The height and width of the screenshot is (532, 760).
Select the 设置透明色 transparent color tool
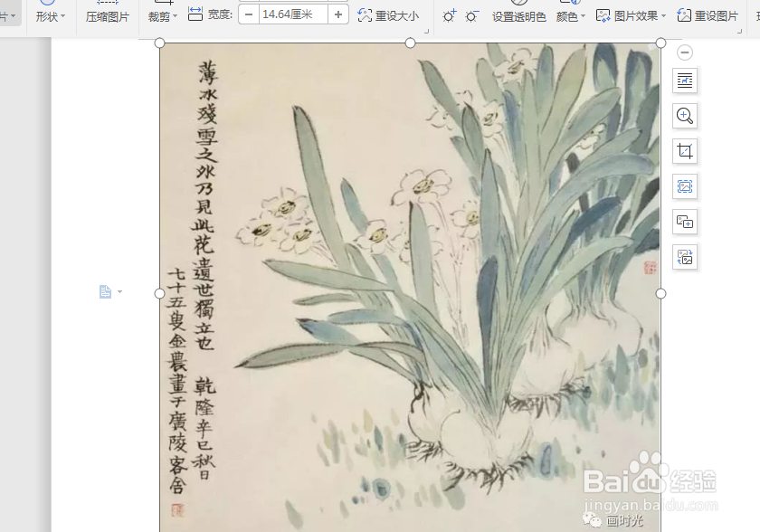point(520,15)
